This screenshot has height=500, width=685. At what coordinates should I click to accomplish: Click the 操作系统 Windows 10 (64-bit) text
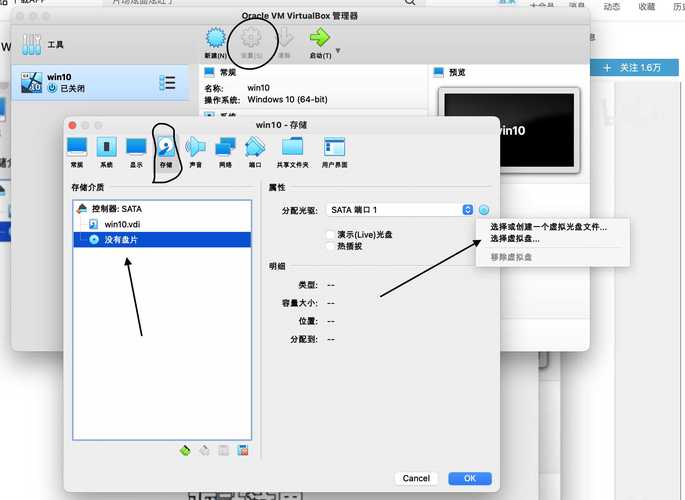click(266, 100)
